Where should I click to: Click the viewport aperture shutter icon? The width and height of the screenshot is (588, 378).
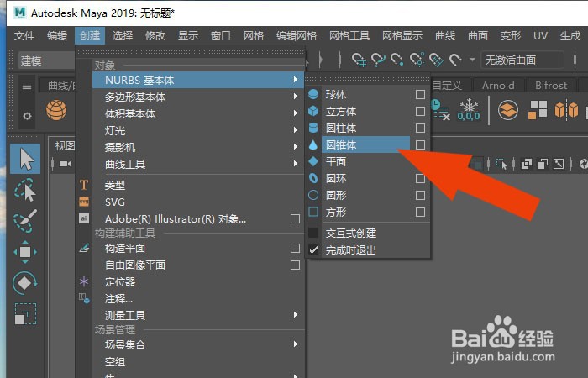pyautogui.click(x=584, y=164)
